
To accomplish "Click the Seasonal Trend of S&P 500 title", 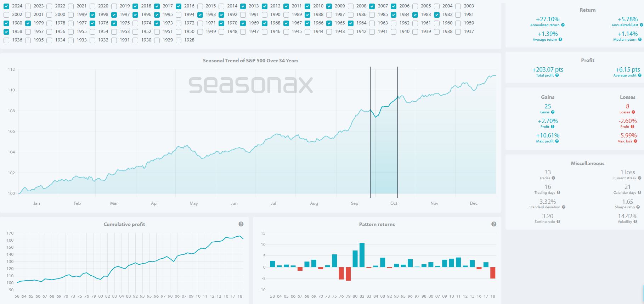I will [x=250, y=61].
